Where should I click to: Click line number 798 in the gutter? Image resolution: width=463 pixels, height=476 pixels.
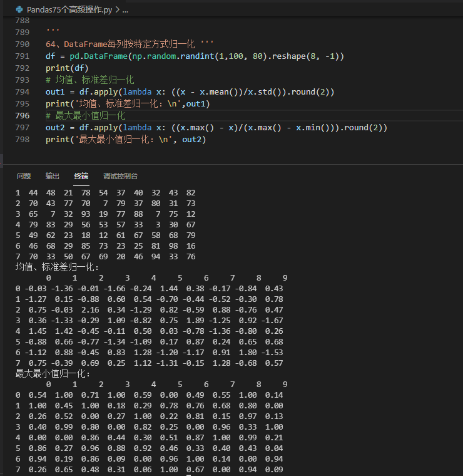click(x=23, y=139)
